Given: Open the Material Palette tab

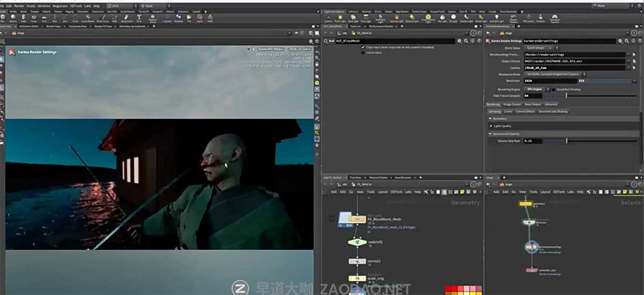Looking at the screenshot, I should point(379,177).
